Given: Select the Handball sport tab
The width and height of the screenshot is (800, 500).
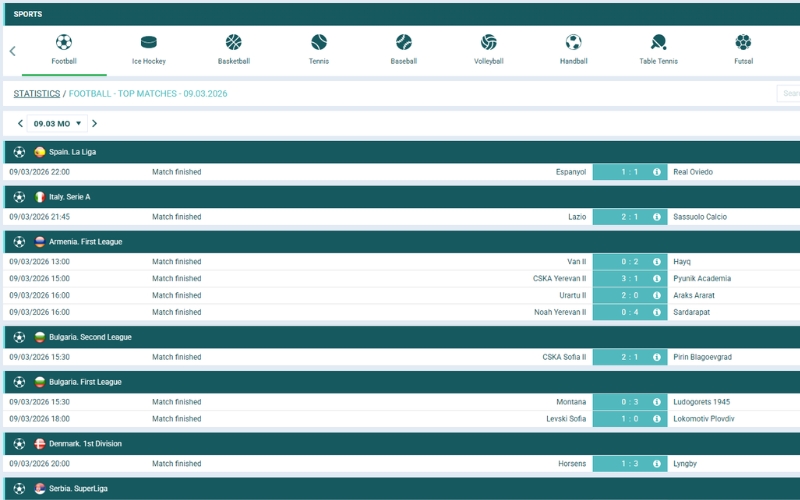Looking at the screenshot, I should point(573,49).
